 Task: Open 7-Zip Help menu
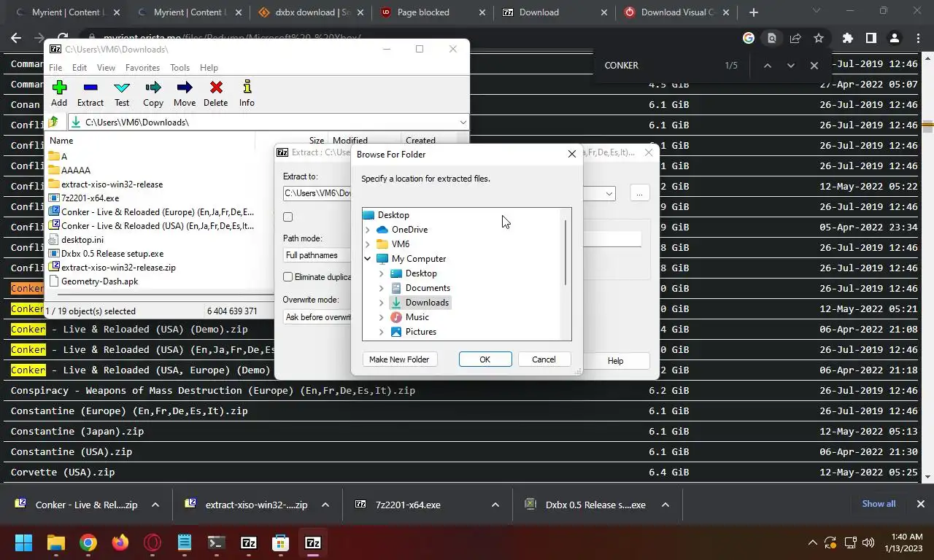click(209, 68)
